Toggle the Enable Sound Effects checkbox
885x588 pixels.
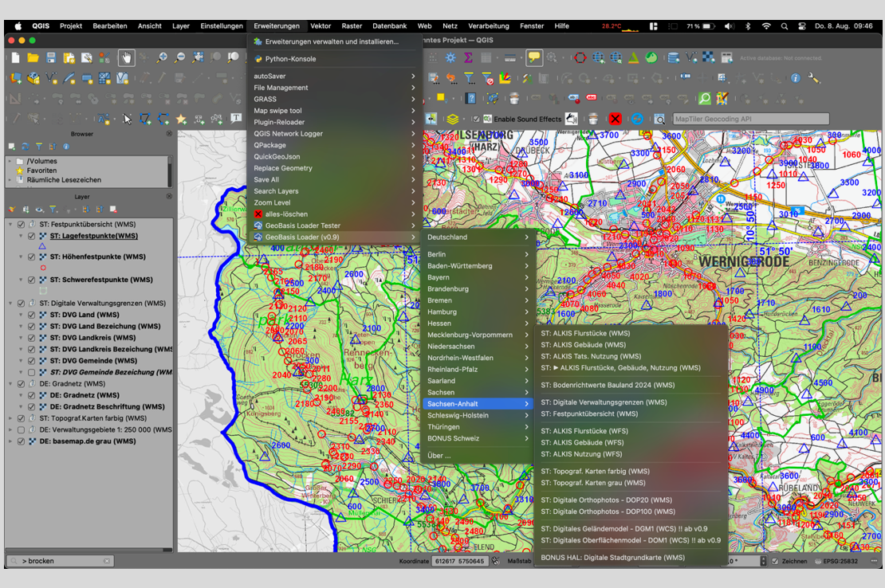[477, 119]
